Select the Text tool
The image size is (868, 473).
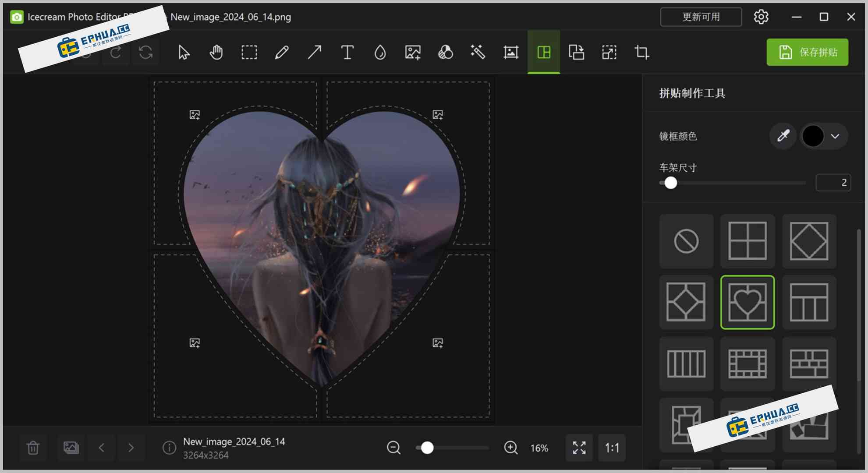tap(347, 52)
